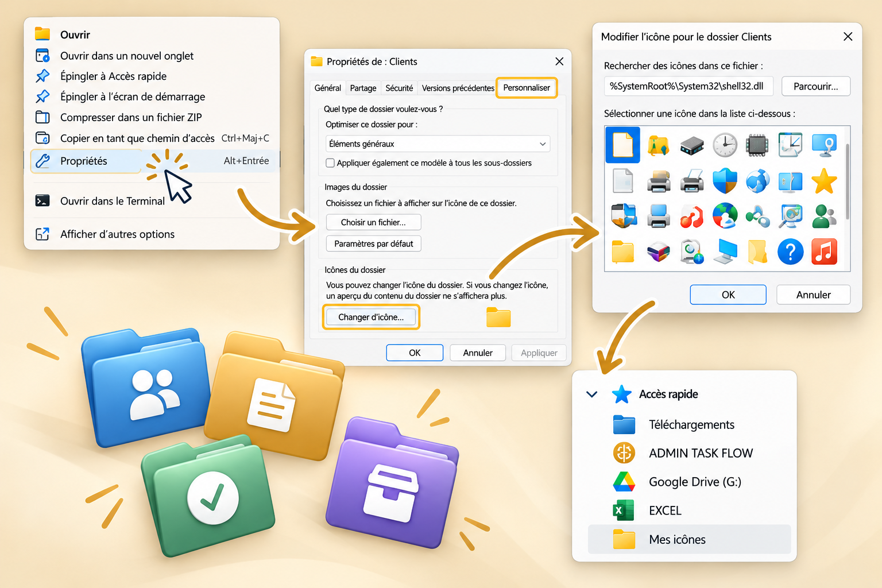882x588 pixels.
Task: Click the Google Drive triangle icon
Action: coord(624,481)
